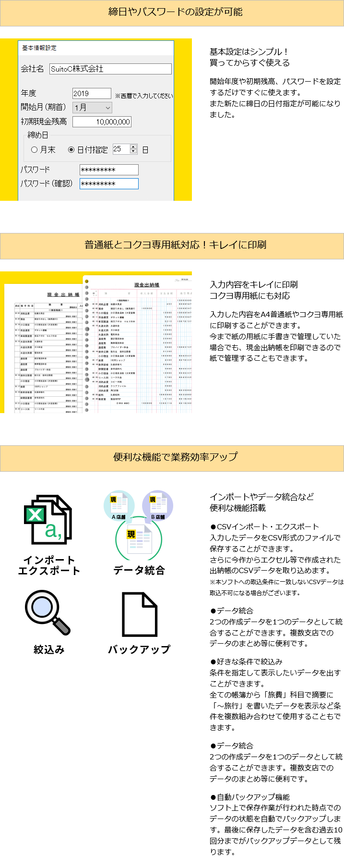
Task: Click the ※西暦で入力してください note
Action: pos(144,96)
